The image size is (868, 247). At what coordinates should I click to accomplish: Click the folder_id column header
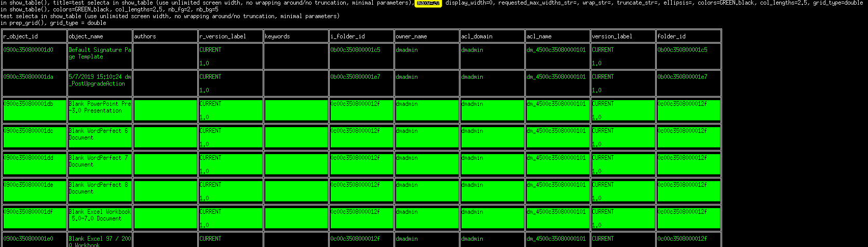click(x=689, y=36)
